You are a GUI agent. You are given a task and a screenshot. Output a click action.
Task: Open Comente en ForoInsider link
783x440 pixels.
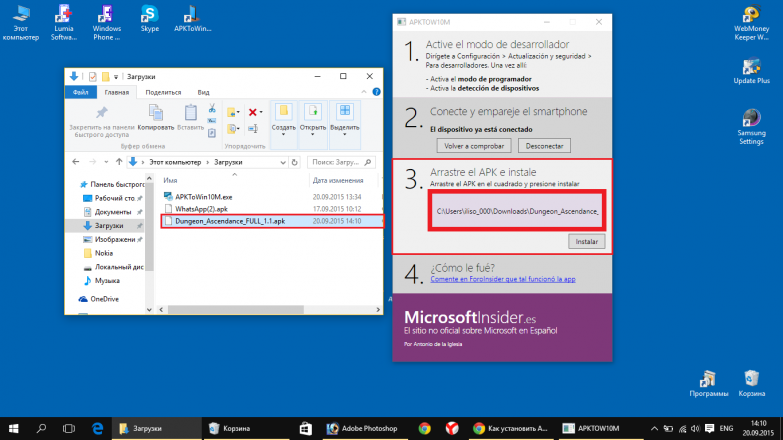(x=503, y=279)
